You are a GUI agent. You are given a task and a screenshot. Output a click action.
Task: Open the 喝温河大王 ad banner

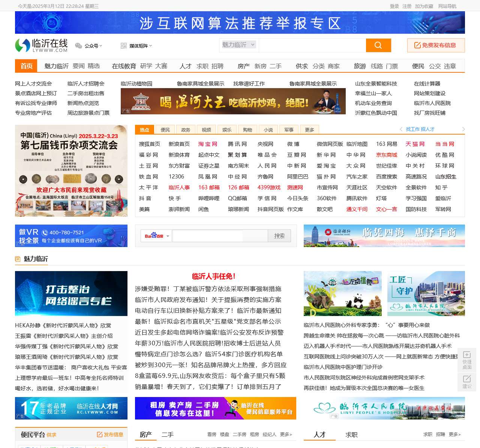(233, 101)
